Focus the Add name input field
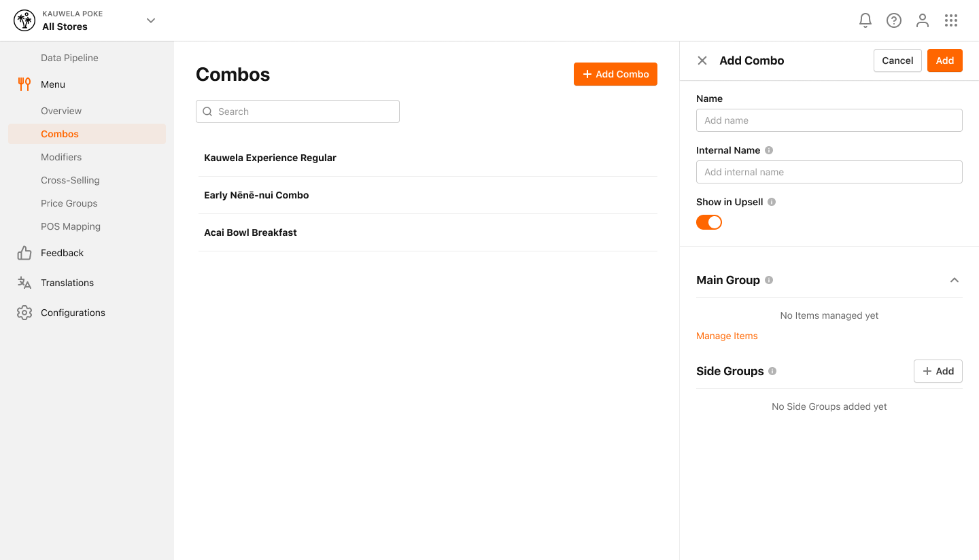 pos(829,120)
